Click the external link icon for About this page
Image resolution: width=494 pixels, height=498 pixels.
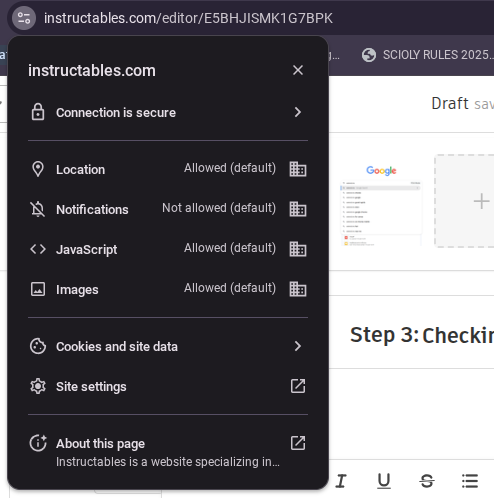(298, 443)
